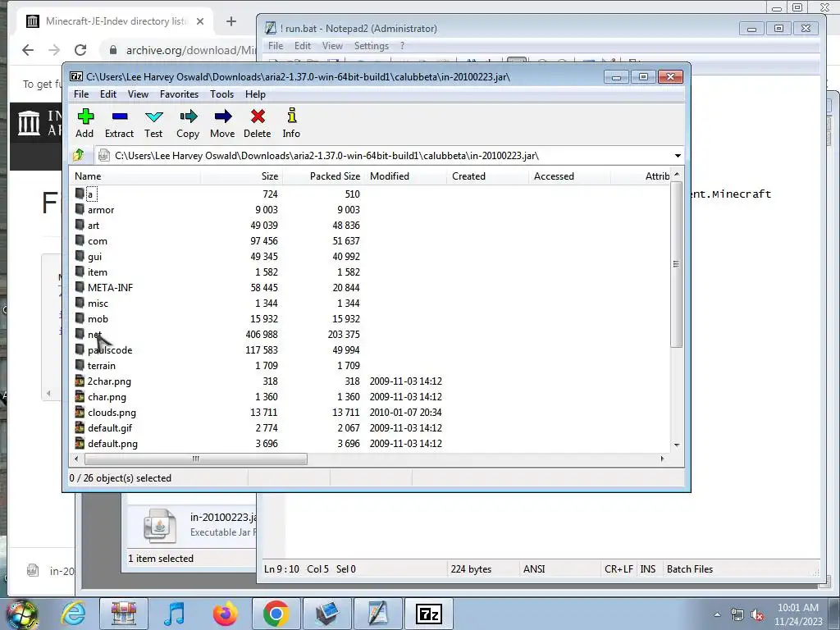Open 7-Zip View menu
This screenshot has height=630, width=840.
point(138,94)
